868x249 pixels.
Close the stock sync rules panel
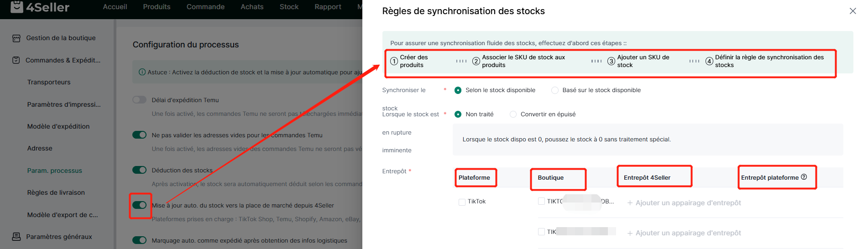pos(852,11)
